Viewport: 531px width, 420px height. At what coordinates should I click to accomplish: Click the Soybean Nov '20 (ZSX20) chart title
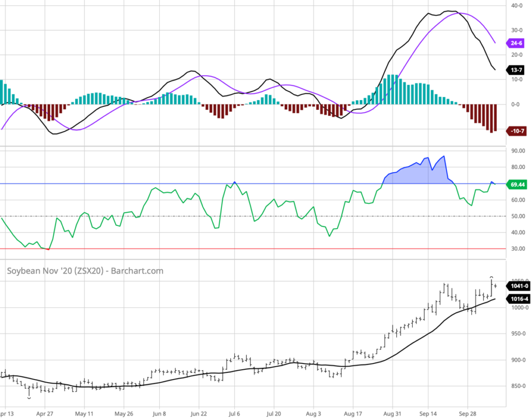(84, 271)
